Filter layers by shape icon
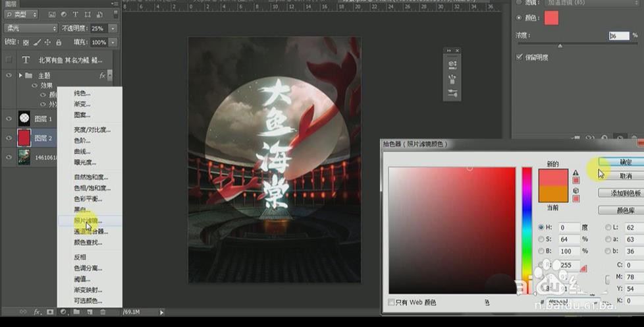 (x=88, y=15)
